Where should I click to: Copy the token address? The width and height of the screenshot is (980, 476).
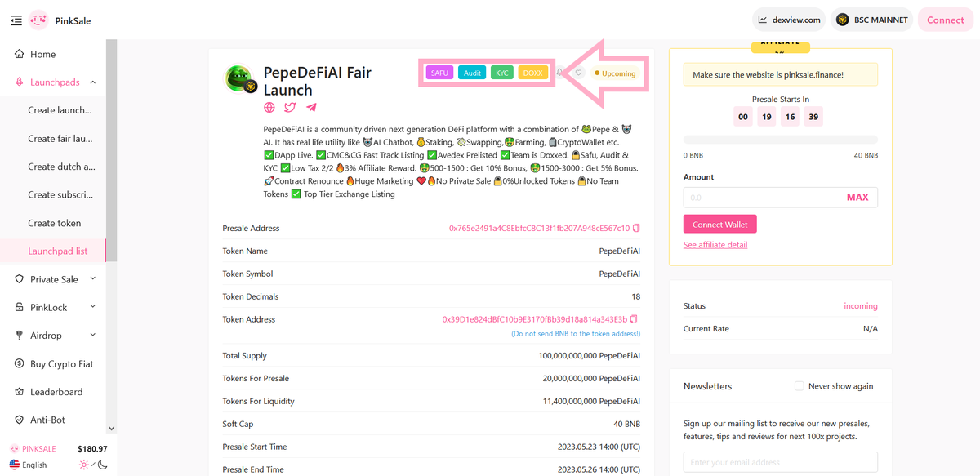point(635,319)
